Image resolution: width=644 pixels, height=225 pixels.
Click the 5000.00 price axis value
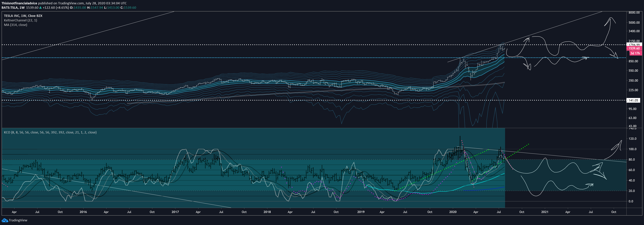(x=634, y=22)
